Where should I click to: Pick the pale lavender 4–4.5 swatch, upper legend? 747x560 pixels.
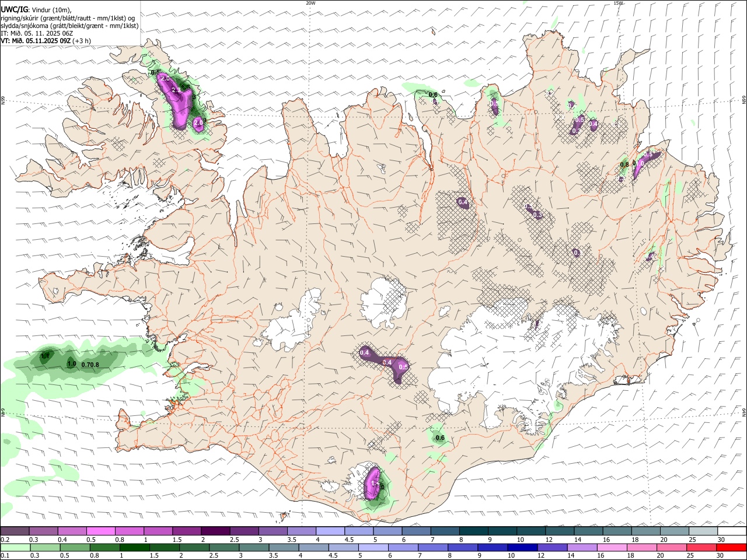[x=330, y=531]
